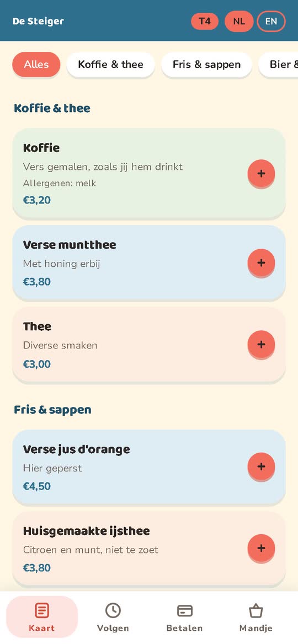Open the Volgen clock tab
Viewport: 298px width, 644px height.
pos(113,618)
